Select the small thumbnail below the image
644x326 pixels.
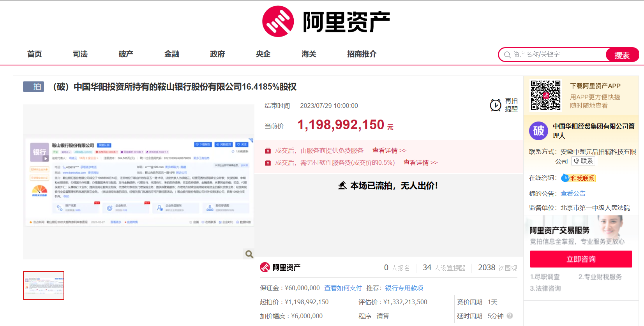click(x=44, y=285)
